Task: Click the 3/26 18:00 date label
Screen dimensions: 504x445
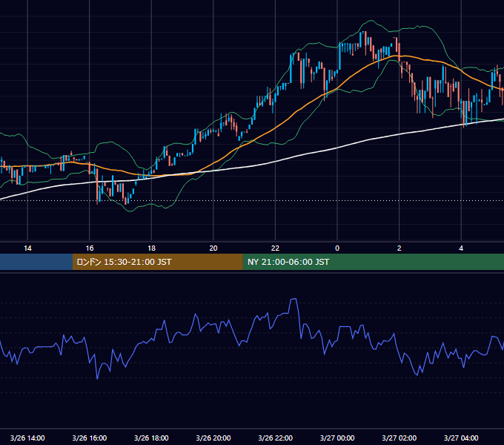Action: click(x=151, y=438)
